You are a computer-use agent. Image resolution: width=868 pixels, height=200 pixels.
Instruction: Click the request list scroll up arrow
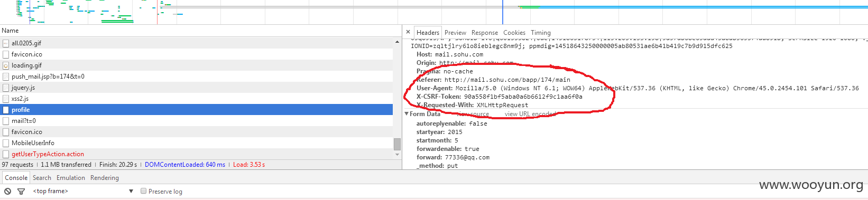point(397,42)
